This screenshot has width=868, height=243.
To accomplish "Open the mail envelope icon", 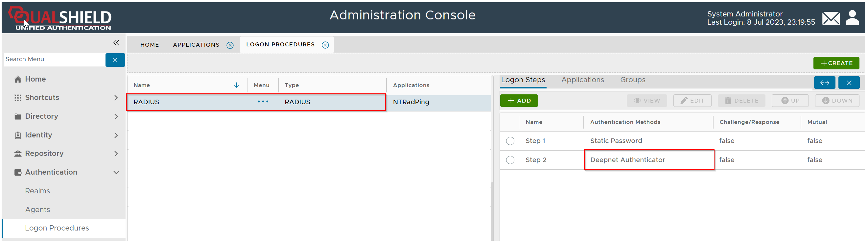I will point(831,18).
